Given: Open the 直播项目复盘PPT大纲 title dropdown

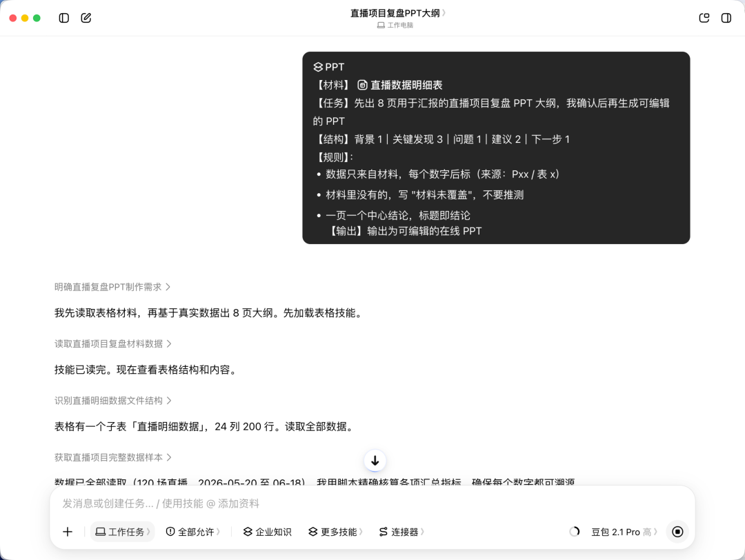Looking at the screenshot, I should tap(398, 13).
